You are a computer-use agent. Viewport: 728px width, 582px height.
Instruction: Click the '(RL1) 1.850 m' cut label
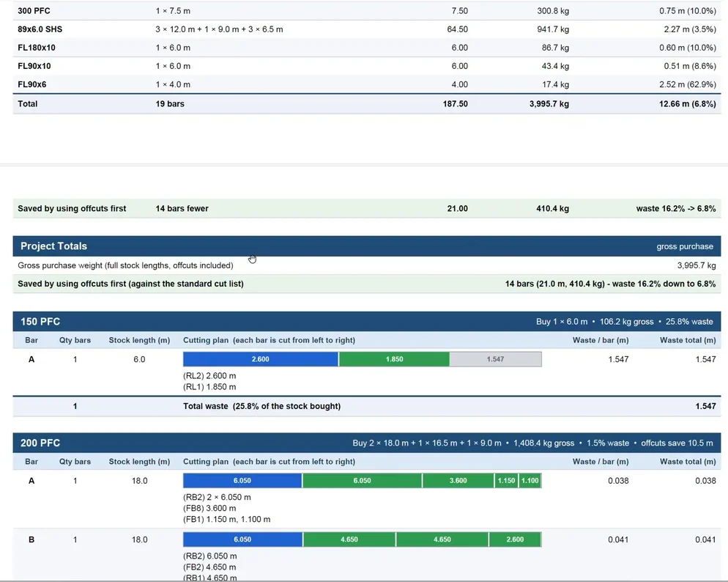[x=209, y=387]
